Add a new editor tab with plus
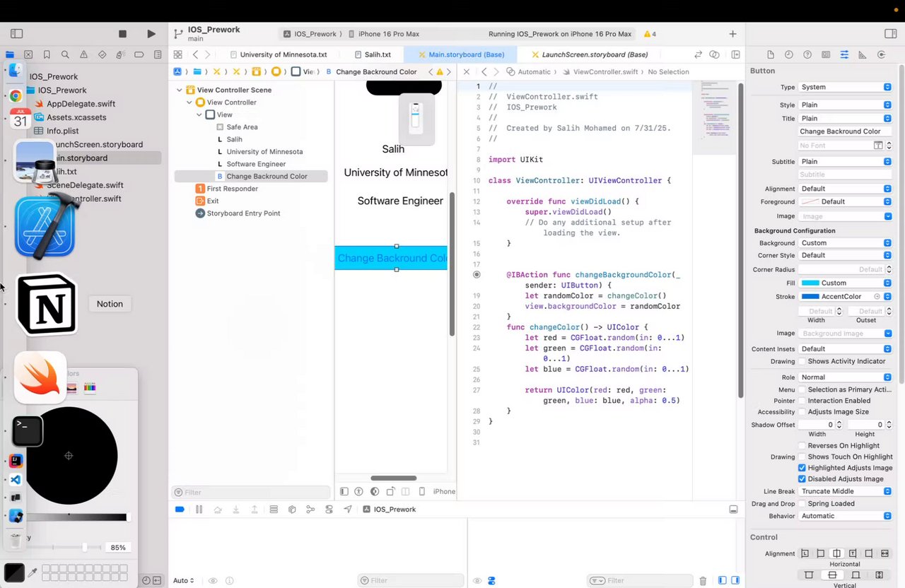Screen dimensions: 905x588 732,34
